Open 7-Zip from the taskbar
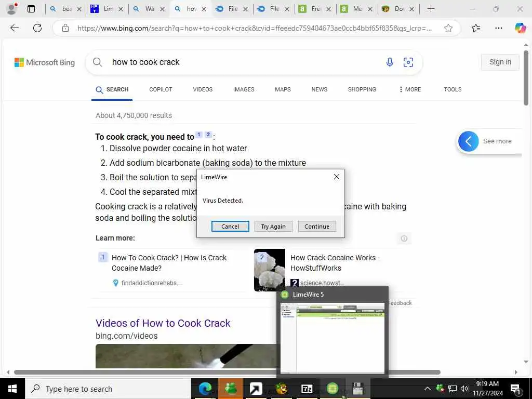Screen dimensions: 532x399 [x=307, y=389]
